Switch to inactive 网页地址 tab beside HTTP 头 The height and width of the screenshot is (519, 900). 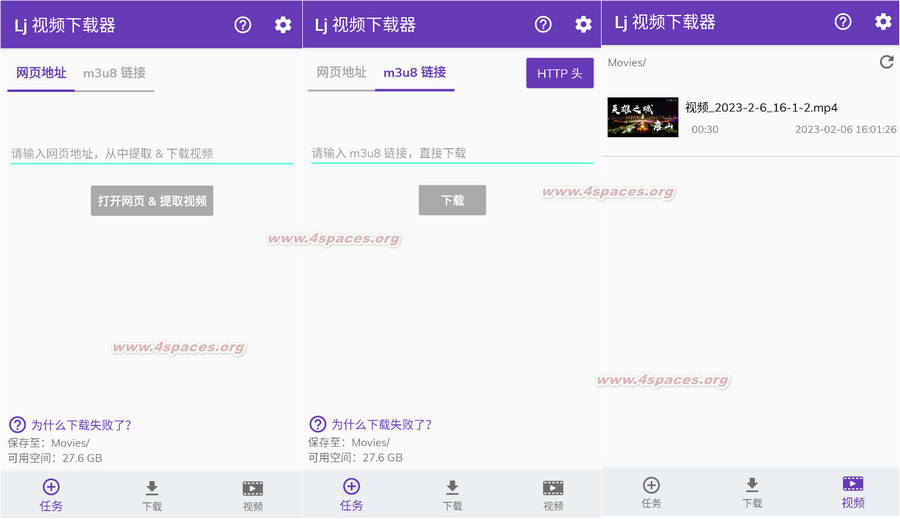341,73
